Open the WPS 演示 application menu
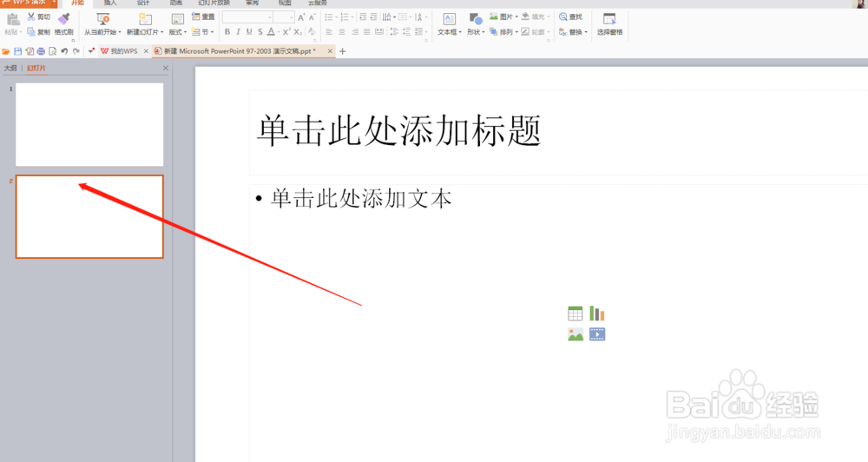868x462 pixels. point(29,3)
